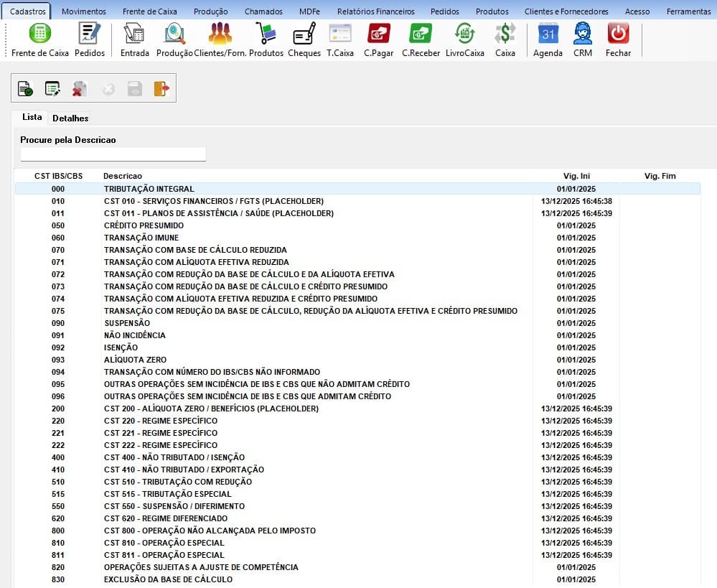Open the Movimentos menu
Image resolution: width=717 pixels, height=588 pixels.
pos(84,11)
